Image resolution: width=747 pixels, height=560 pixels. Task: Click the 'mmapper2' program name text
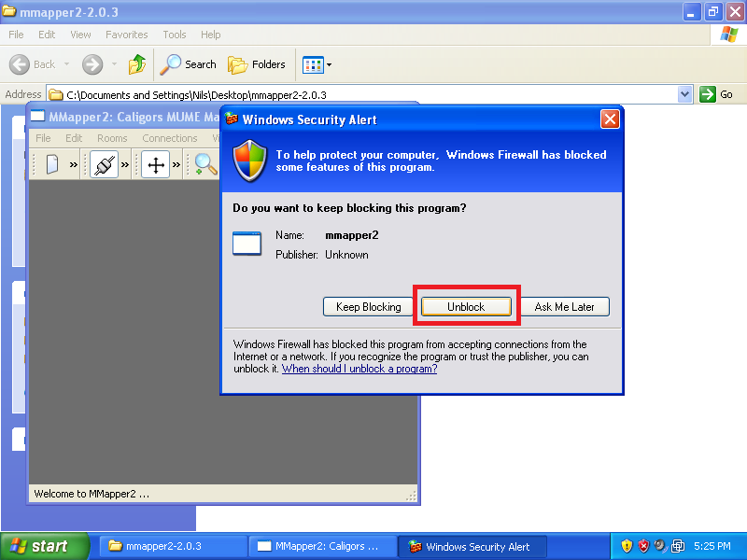[352, 235]
